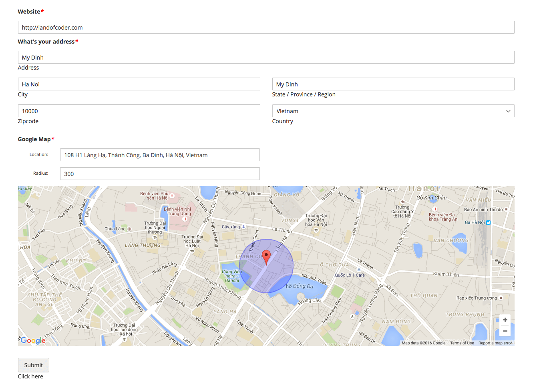Click the Cây xăng gas station icon

pos(243,227)
